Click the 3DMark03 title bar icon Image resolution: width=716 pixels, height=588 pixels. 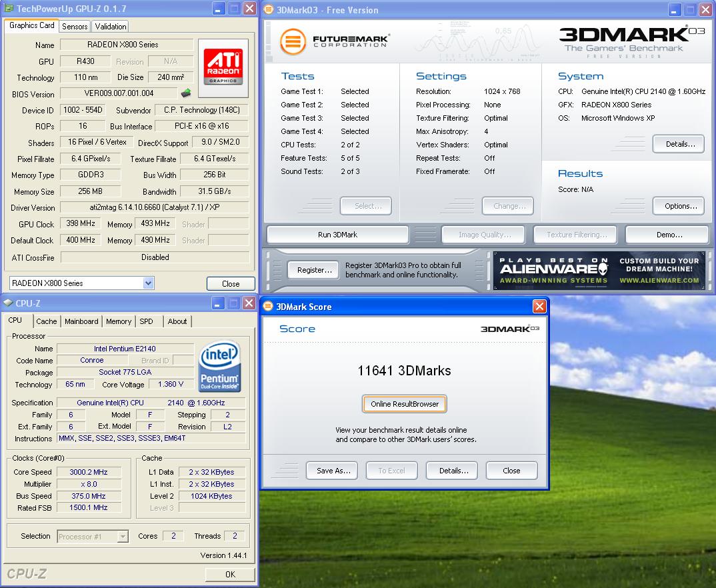[269, 9]
